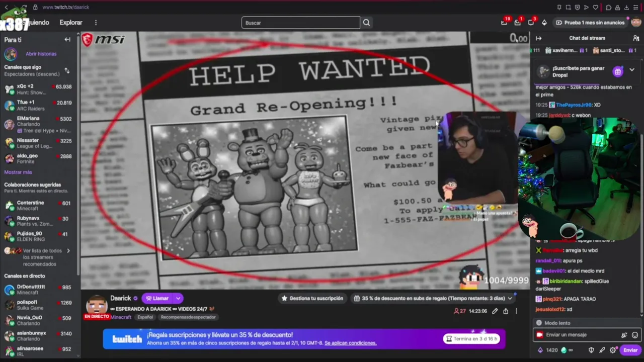Click Prueba 1 mes sin anuncios button
Screen dimensions: 644x362
coord(590,23)
